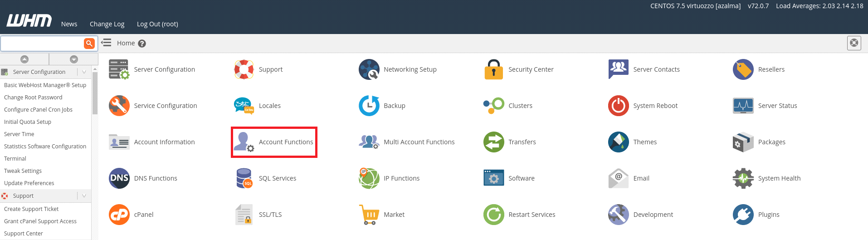This screenshot has width=868, height=240.
Task: Open Service Configuration wrench icon
Action: click(x=119, y=106)
